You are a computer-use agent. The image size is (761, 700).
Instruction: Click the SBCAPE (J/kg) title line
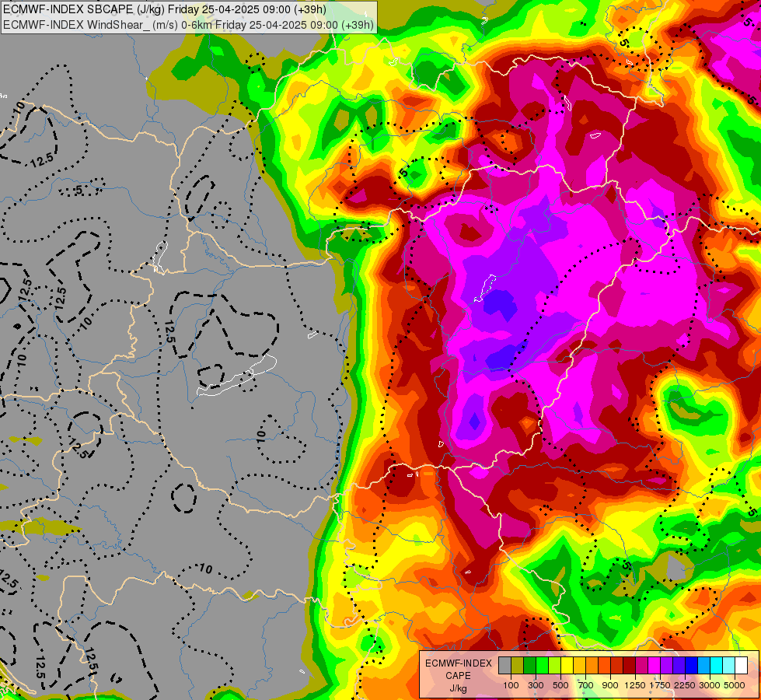(x=165, y=9)
